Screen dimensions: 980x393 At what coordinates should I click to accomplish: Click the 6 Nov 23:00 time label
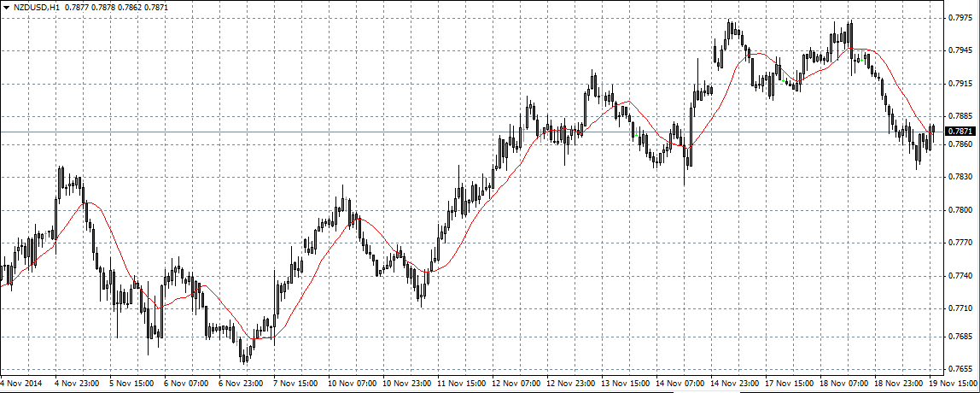tap(242, 383)
